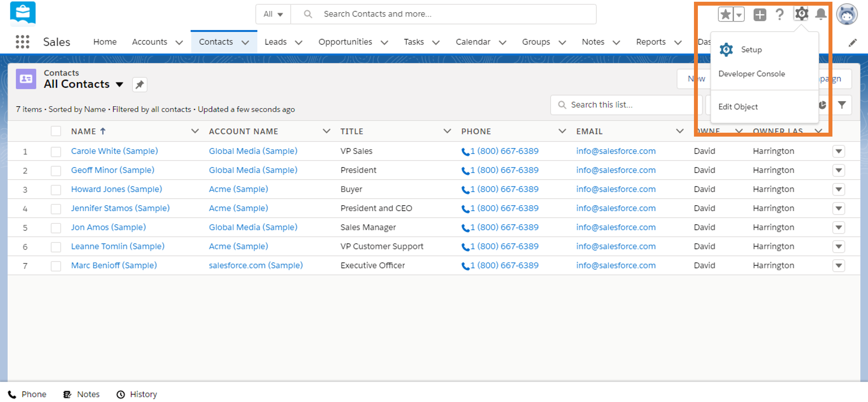
Task: Select the Carole White row checkbox
Action: coord(56,152)
